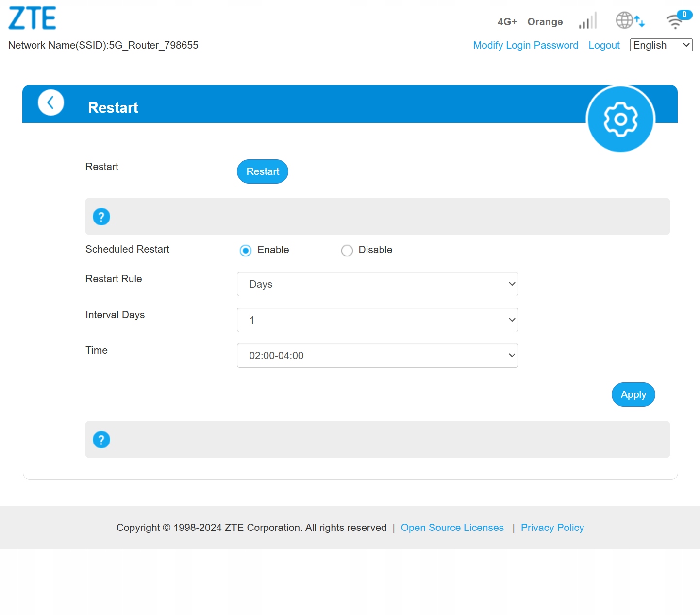
Task: Select Disable for Scheduled Restart
Action: click(x=347, y=251)
